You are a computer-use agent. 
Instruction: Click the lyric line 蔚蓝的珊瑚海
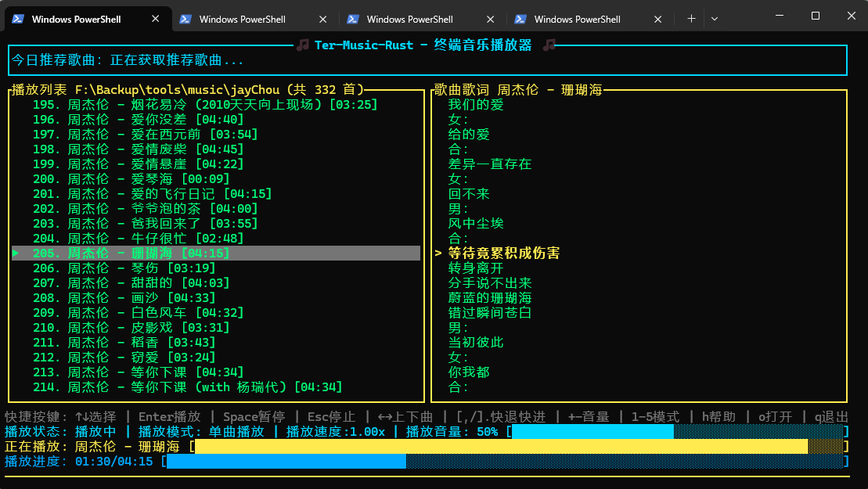490,298
